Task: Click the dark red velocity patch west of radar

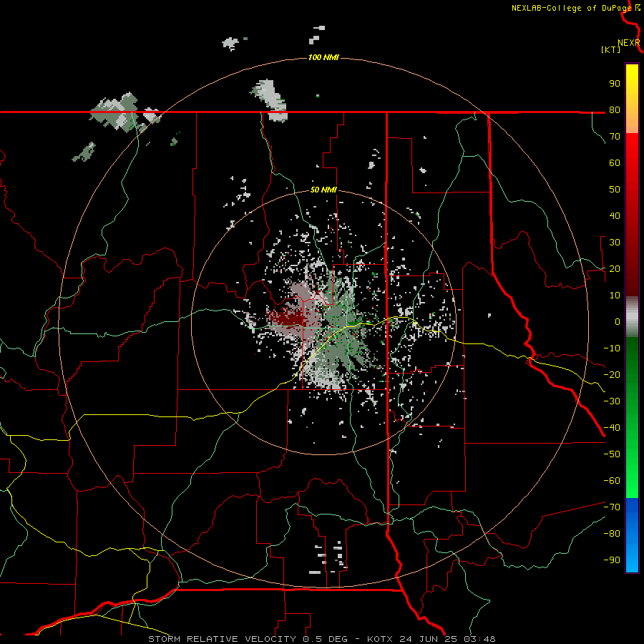Action: 286,317
